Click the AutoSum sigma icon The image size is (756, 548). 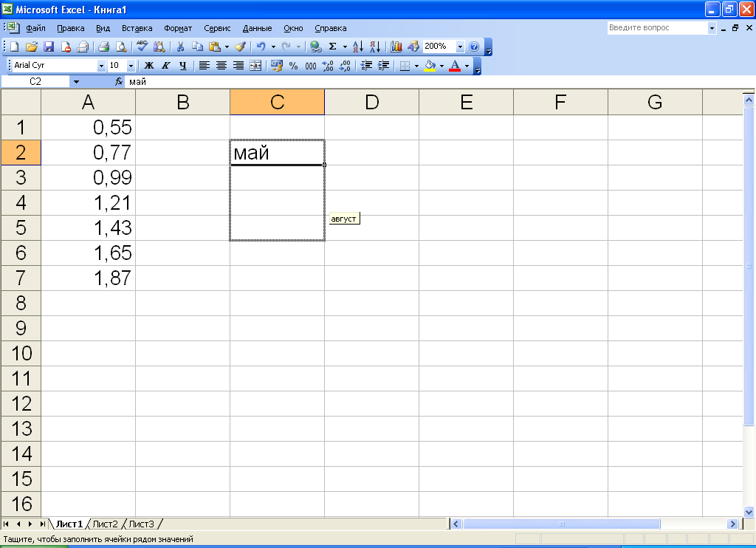tap(333, 47)
